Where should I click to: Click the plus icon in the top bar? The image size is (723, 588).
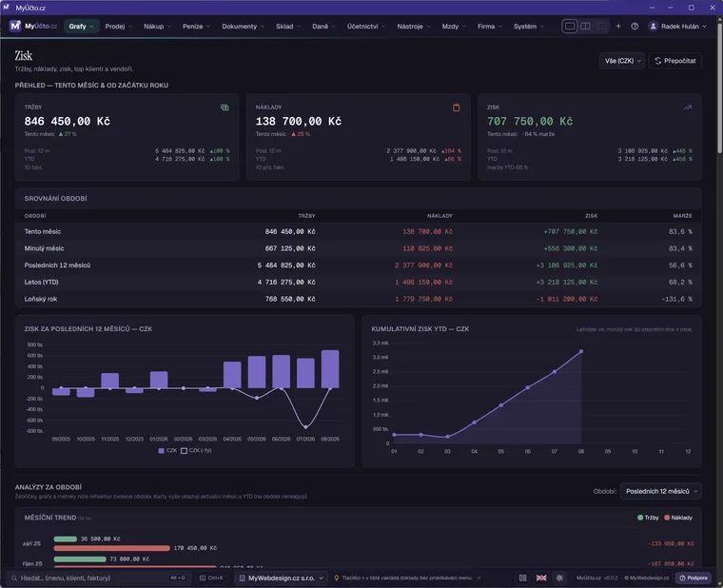coord(618,27)
